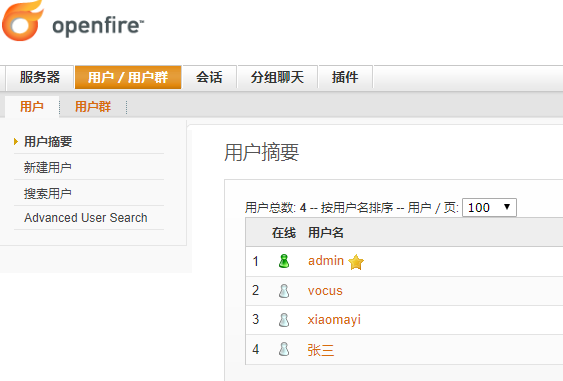Go to the 插件 tab
Viewport: 563px width, 381px height.
click(345, 77)
